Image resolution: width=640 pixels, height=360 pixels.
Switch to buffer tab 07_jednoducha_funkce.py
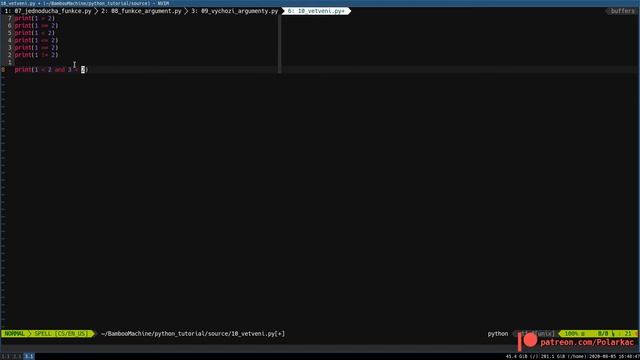[x=48, y=11]
